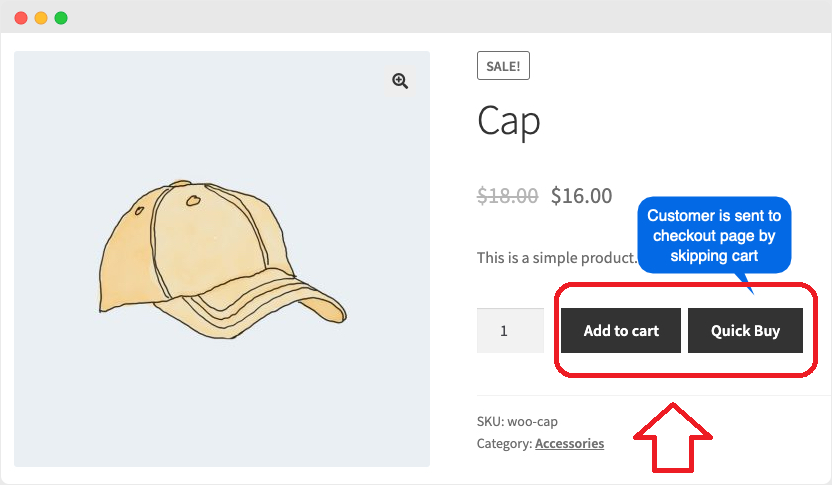Click the crossed-out $18.00 original price
This screenshot has width=832, height=485.
[507, 196]
